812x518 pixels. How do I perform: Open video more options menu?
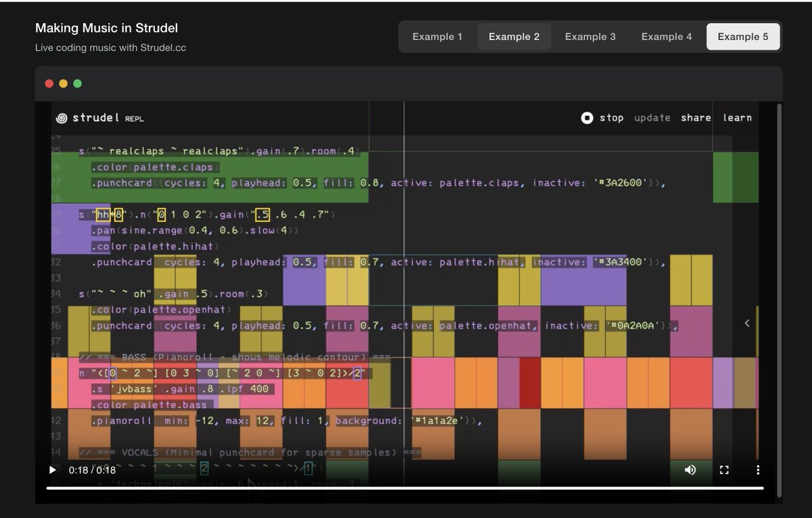pos(758,470)
